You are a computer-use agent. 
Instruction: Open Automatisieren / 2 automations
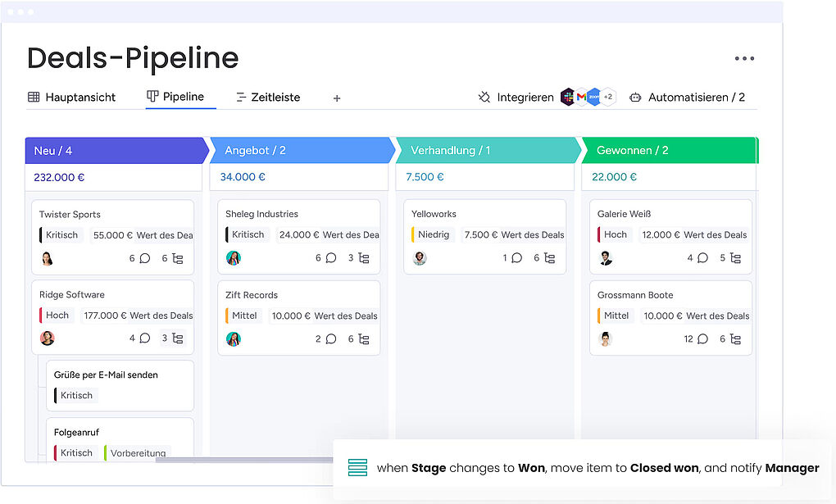[687, 98]
